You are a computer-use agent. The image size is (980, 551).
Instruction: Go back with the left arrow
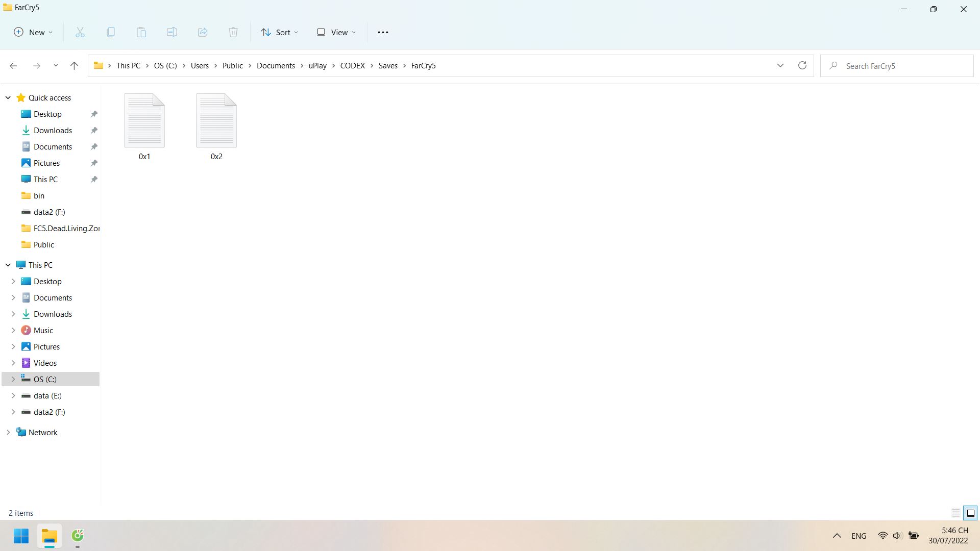pyautogui.click(x=13, y=66)
